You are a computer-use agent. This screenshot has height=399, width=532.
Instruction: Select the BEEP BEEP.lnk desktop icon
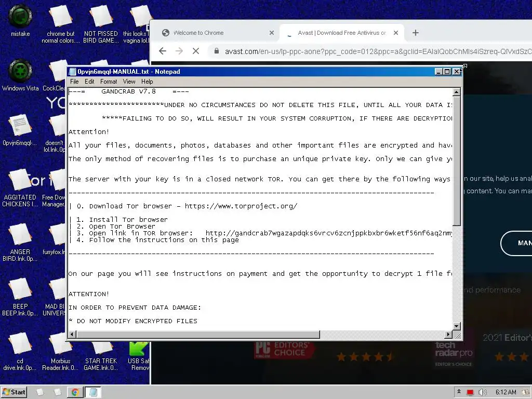20,297
